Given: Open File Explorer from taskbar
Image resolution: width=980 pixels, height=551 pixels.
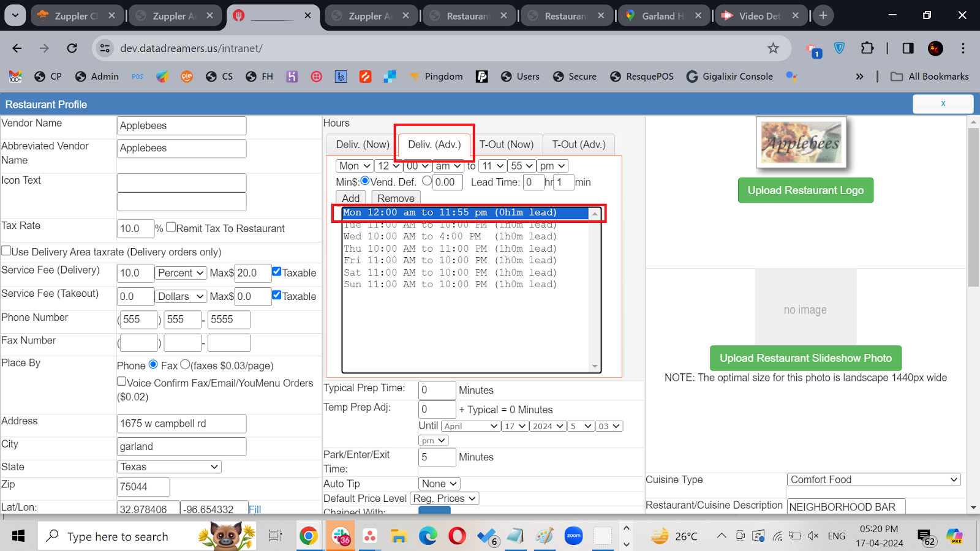Looking at the screenshot, I should point(399,536).
